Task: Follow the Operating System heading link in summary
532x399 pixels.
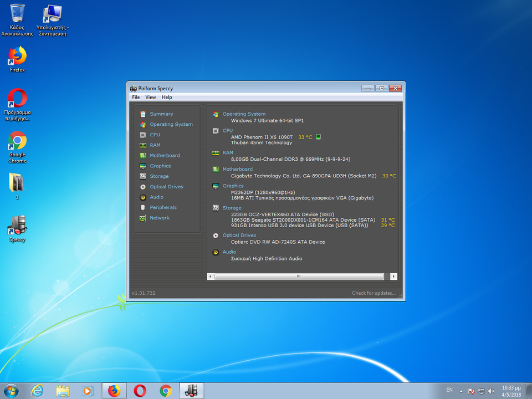Action: click(x=244, y=114)
